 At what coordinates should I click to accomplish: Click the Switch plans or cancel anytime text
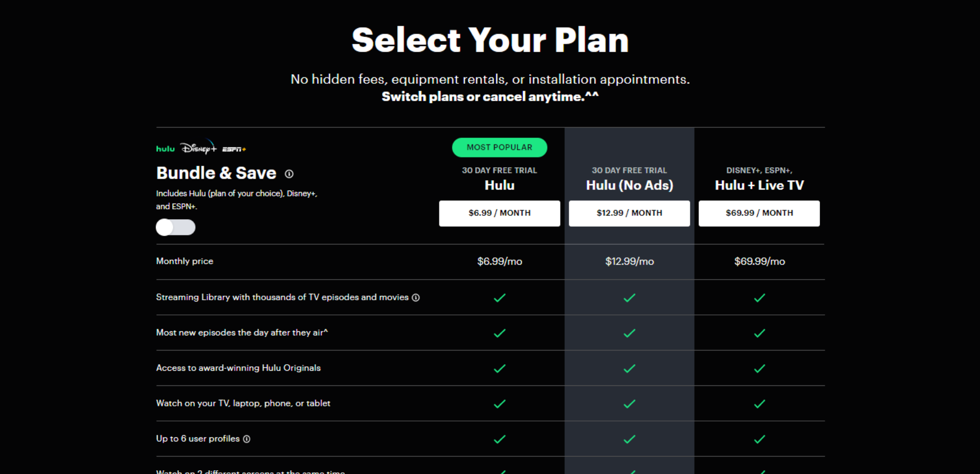[490, 96]
